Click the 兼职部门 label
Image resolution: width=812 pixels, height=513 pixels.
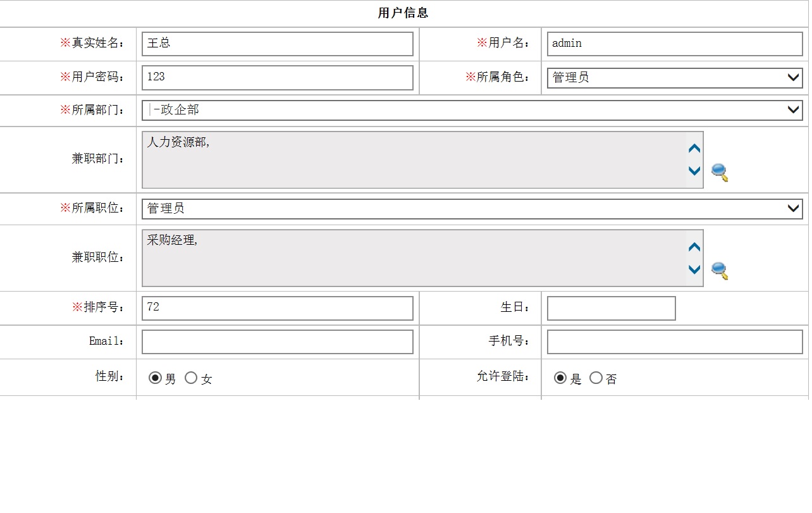[99, 159]
